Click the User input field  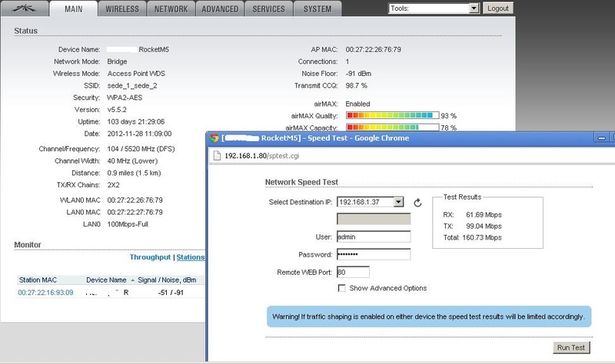[374, 237]
